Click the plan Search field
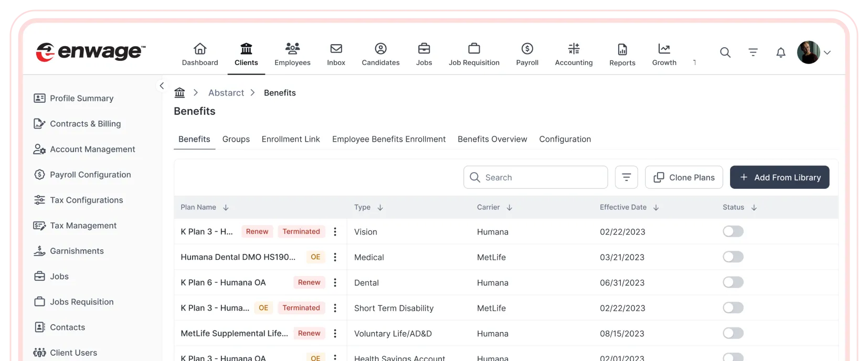The height and width of the screenshot is (361, 868). [536, 177]
